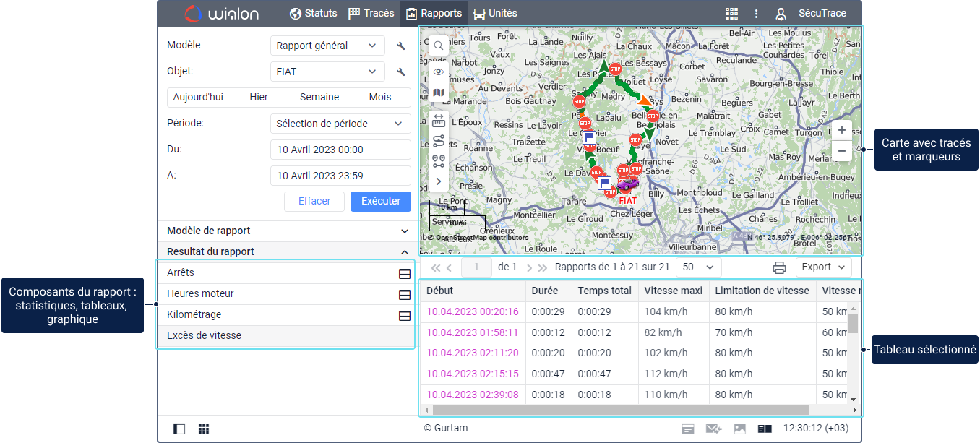
Task: Click the Du start date field
Action: [x=340, y=150]
